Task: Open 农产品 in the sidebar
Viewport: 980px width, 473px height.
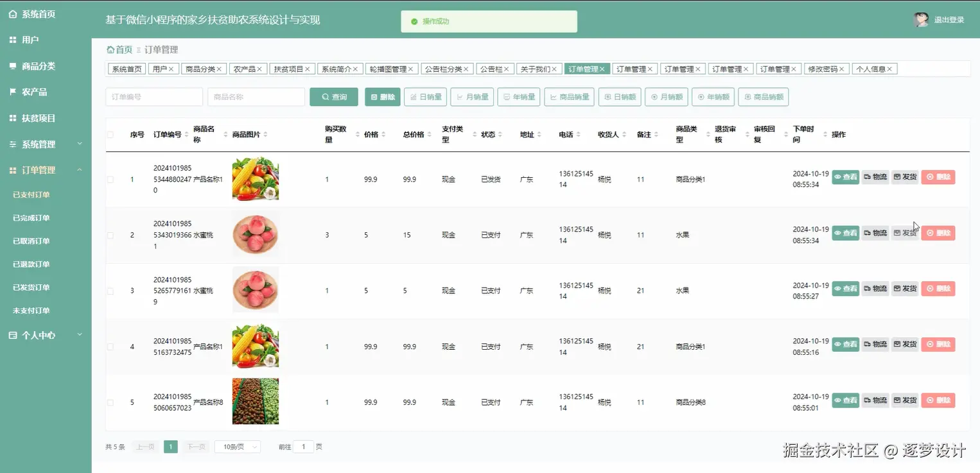Action: 28,92
